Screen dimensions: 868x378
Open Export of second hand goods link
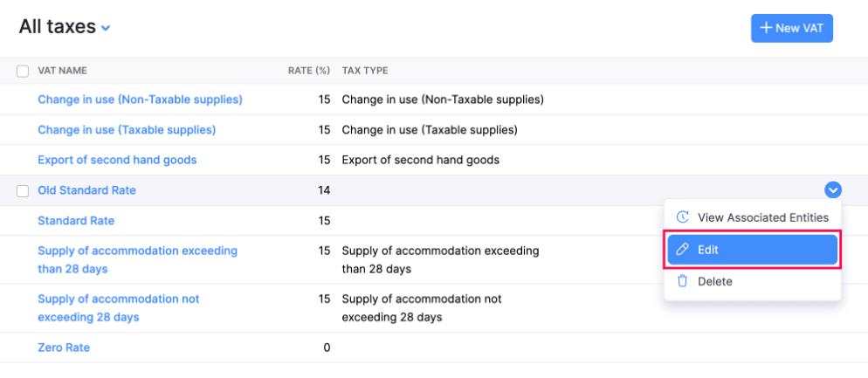tap(117, 160)
